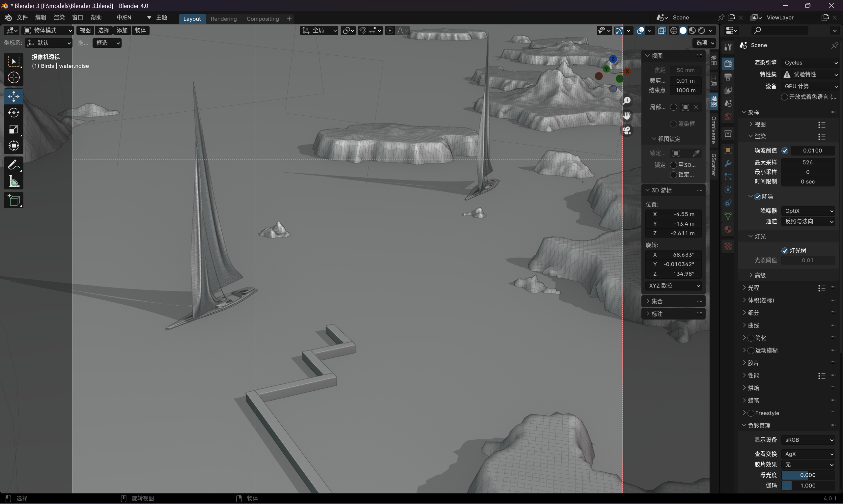Screen dimensions: 843x504
Task: Open the 渲染引擎 Cycles dropdown
Action: 810,63
